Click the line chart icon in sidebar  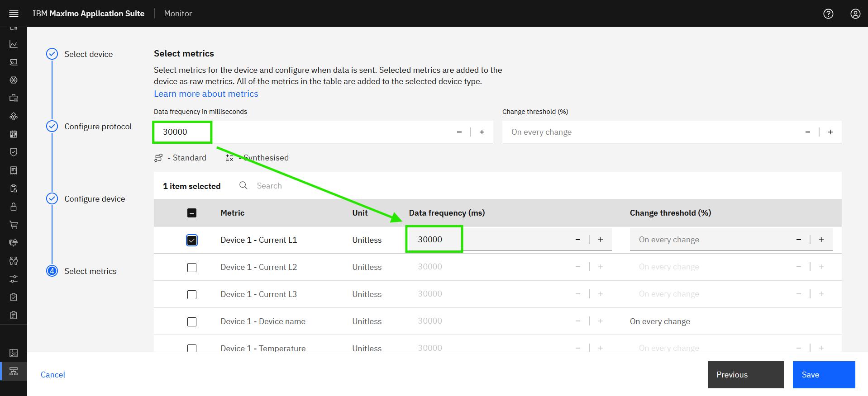[x=14, y=44]
